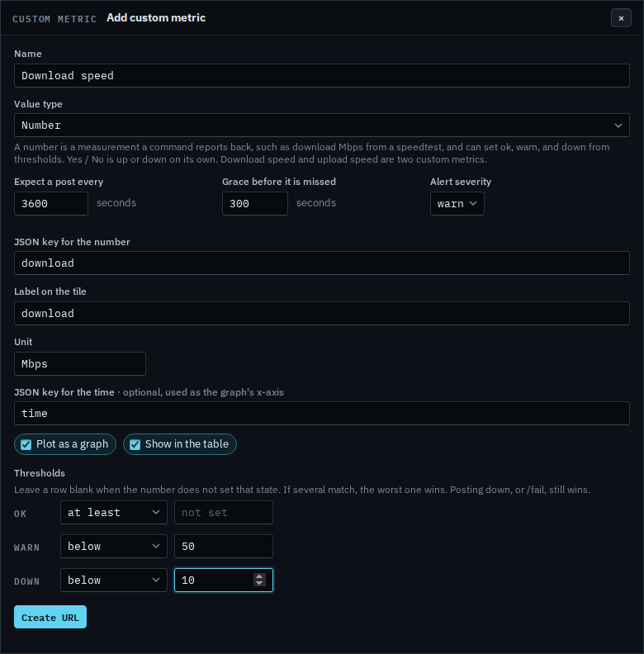Click the Expect a post every field

click(x=51, y=203)
